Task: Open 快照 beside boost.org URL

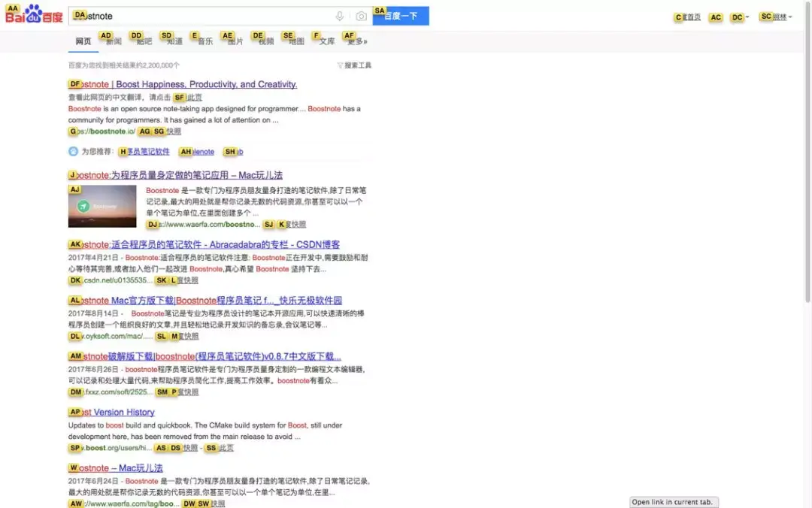Action: [x=190, y=448]
